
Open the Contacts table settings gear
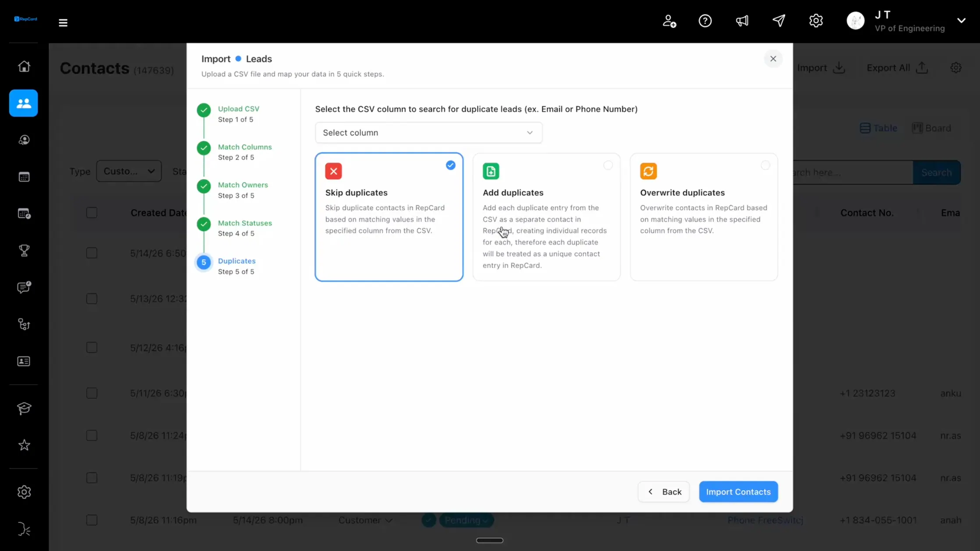(956, 68)
